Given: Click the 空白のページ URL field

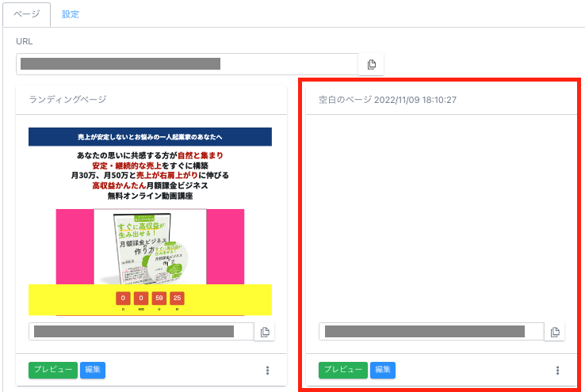Looking at the screenshot, I should (431, 332).
